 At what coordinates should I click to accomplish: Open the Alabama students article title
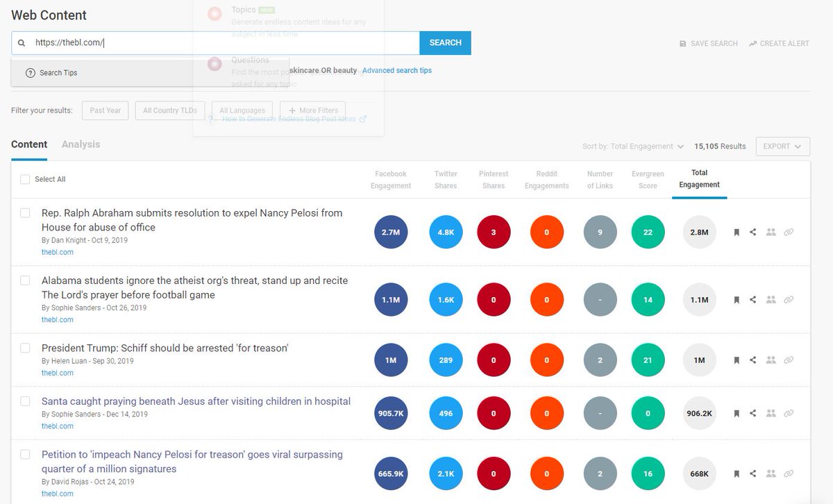194,287
